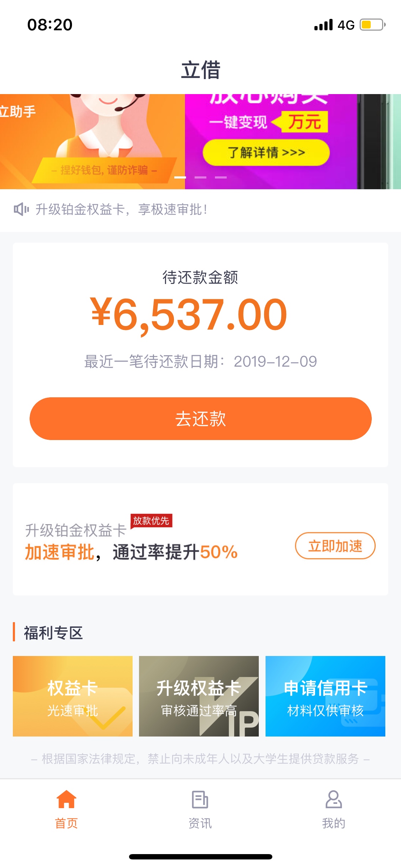Click the 立即加速 button
The height and width of the screenshot is (868, 401).
[335, 546]
